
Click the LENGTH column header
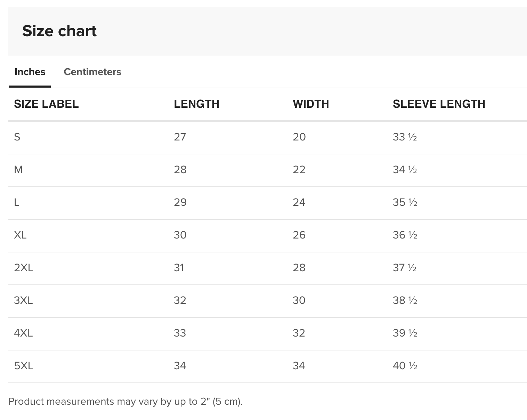pyautogui.click(x=196, y=104)
